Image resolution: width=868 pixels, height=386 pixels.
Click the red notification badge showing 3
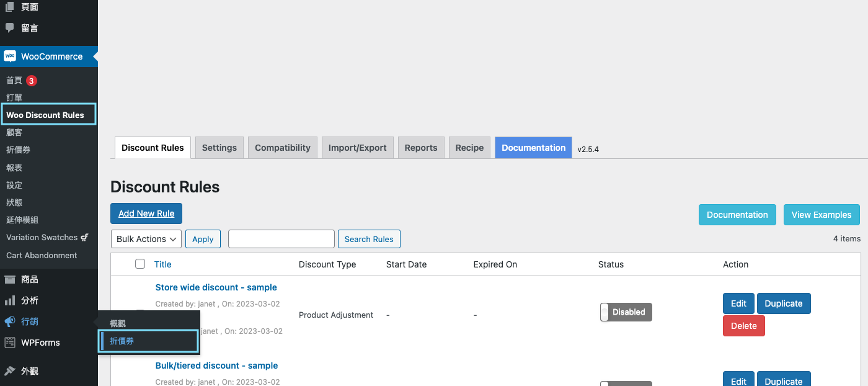(32, 81)
